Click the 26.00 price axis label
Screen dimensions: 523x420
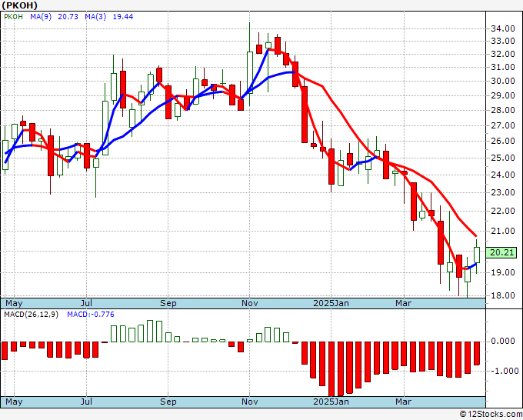pos(503,141)
